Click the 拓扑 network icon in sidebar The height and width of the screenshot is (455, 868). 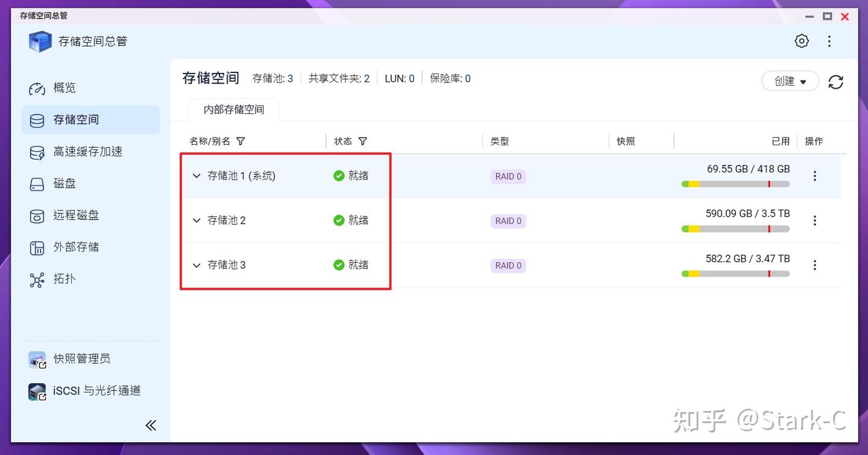(37, 280)
